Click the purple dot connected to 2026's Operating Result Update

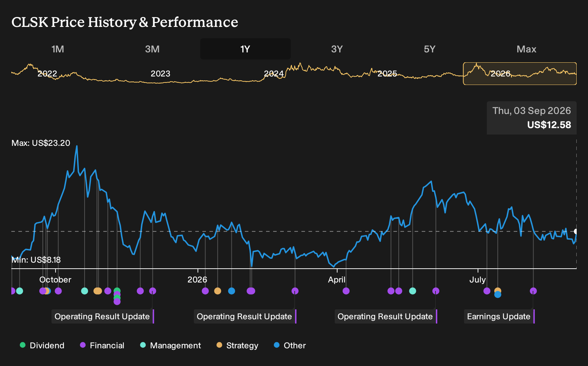point(295,291)
